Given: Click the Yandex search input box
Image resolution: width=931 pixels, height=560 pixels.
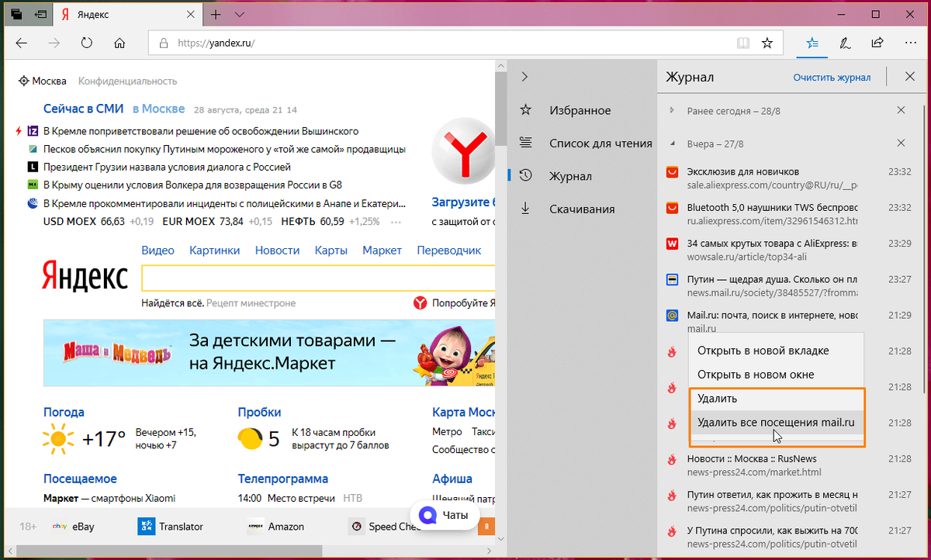Looking at the screenshot, I should (318, 278).
